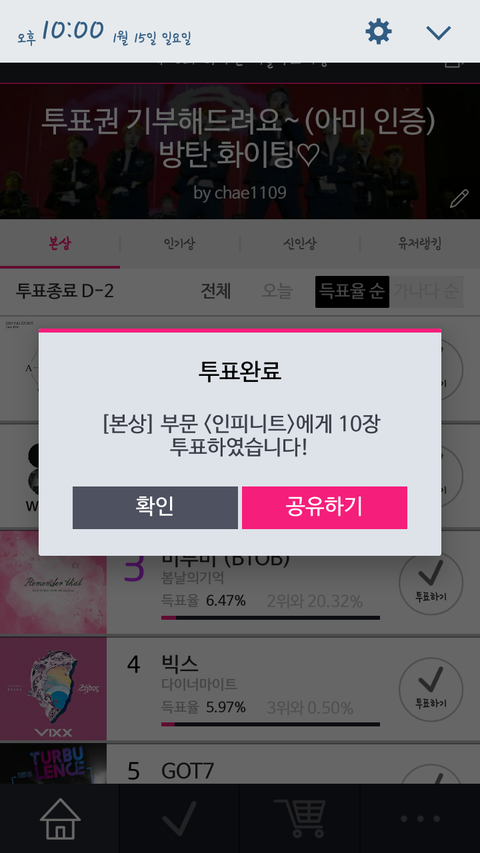Vote for 비투비 (BTOB) with 투표하기 check
Viewport: 480px width, 853px height.
coord(431,583)
